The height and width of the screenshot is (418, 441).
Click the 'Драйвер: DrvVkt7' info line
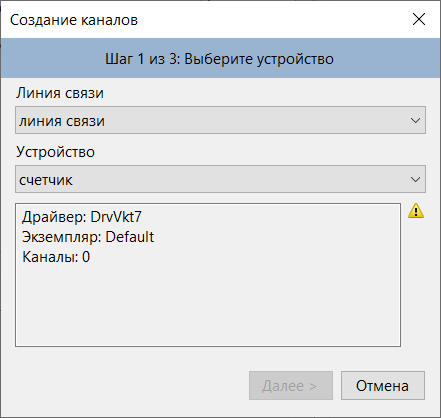tap(82, 217)
